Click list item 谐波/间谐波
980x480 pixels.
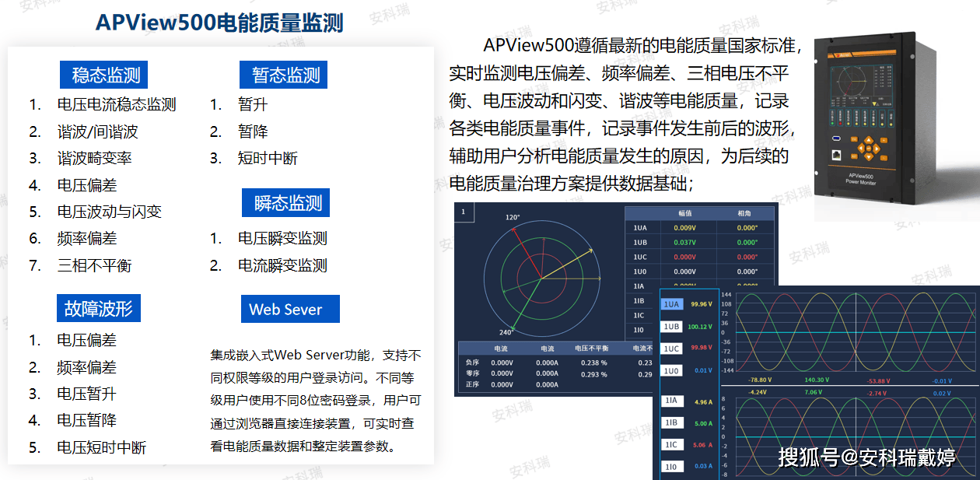(x=97, y=131)
